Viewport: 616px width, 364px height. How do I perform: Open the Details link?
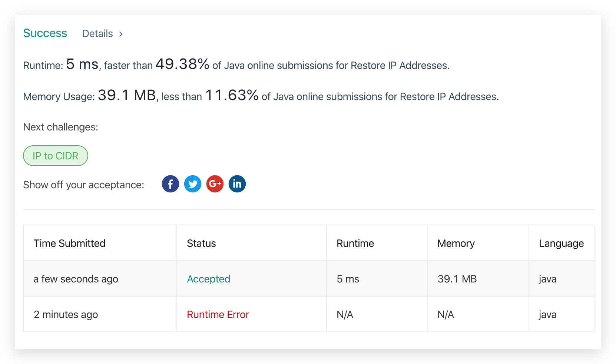coord(97,34)
